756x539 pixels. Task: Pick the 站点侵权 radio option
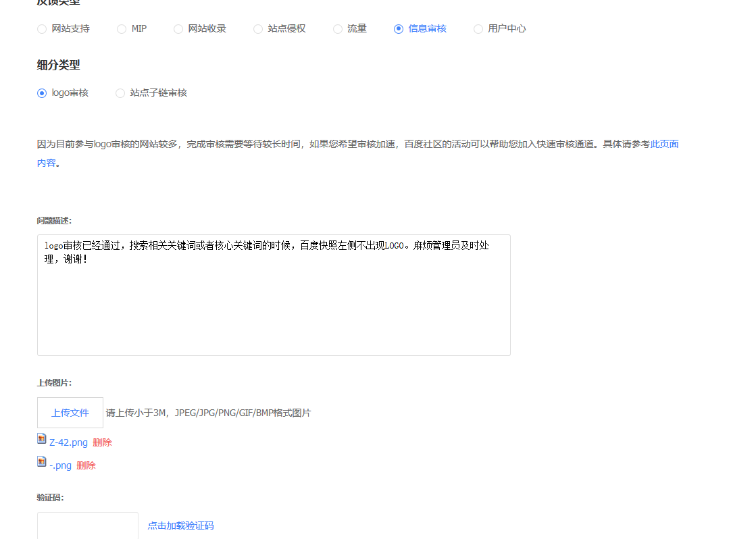coord(258,29)
